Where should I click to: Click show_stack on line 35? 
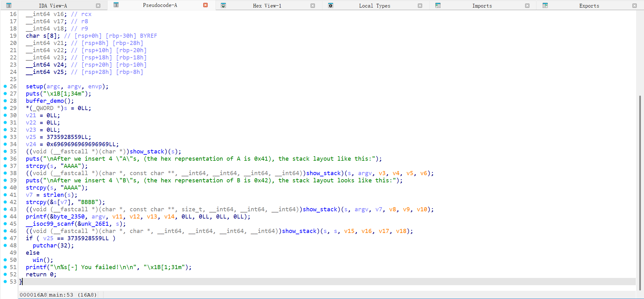point(147,152)
